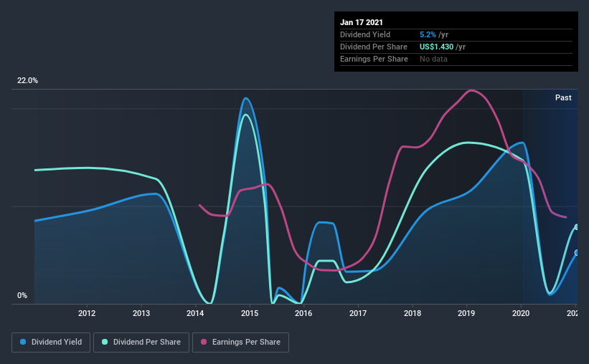Click the 2014 x-axis label
Image resolution: width=589 pixels, height=364 pixels.
point(195,313)
